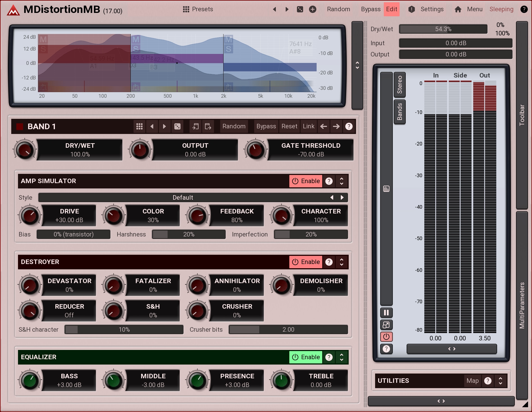Click the meter popup window icon

386,325
